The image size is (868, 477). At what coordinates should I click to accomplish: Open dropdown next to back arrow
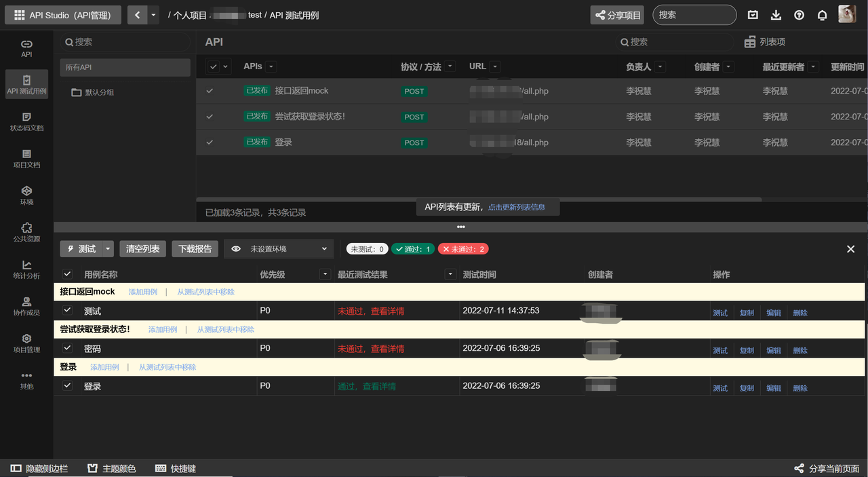tap(154, 15)
